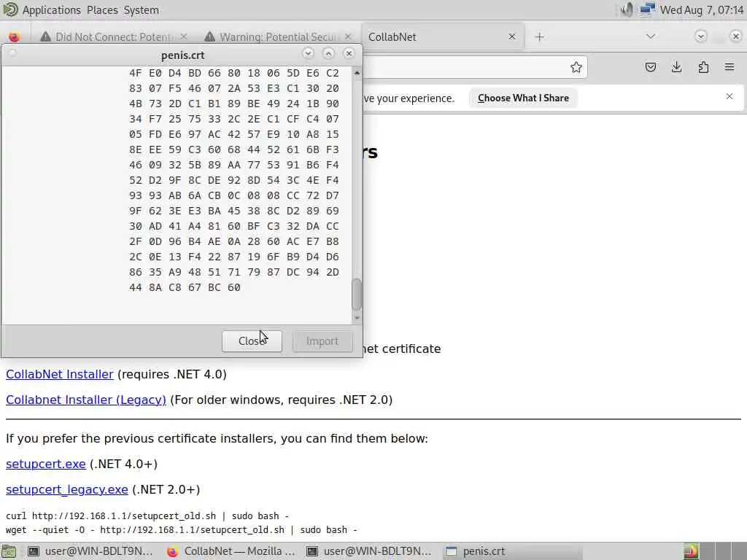Screen dimensions: 747x560
Task: Open the Firefox hamburger application menu
Action: pos(729,67)
